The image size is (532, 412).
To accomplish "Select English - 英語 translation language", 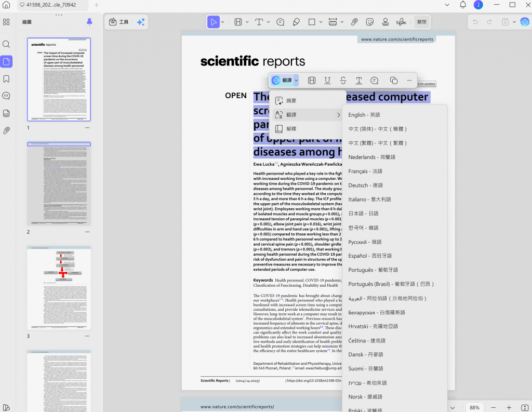I will [x=395, y=115].
